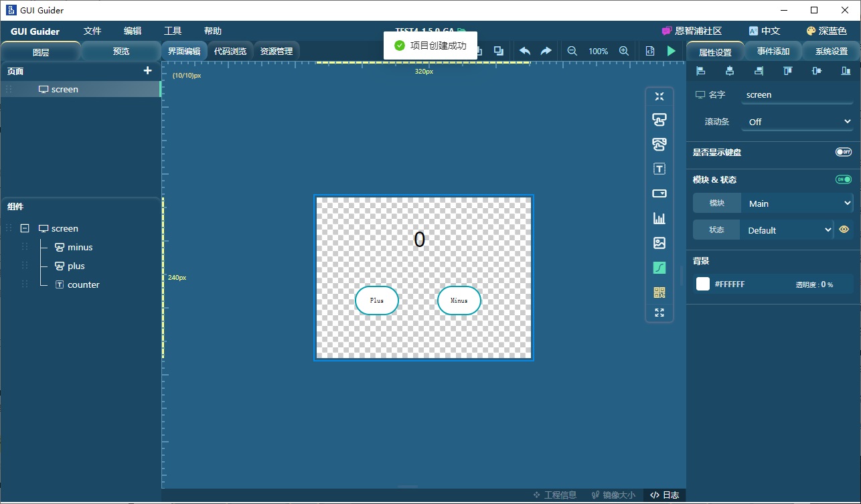Toggle the 是否显示键盘 keyboard switch

pyautogui.click(x=843, y=152)
